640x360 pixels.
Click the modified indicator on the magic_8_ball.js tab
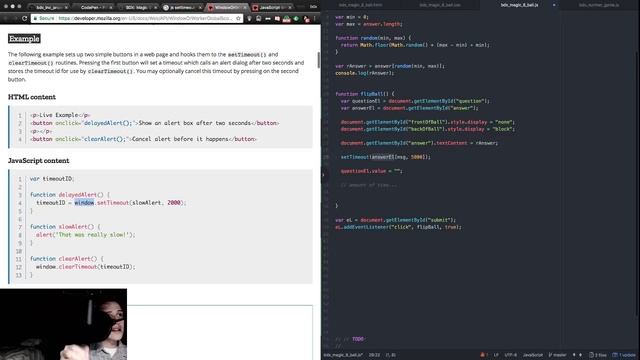[x=554, y=5]
